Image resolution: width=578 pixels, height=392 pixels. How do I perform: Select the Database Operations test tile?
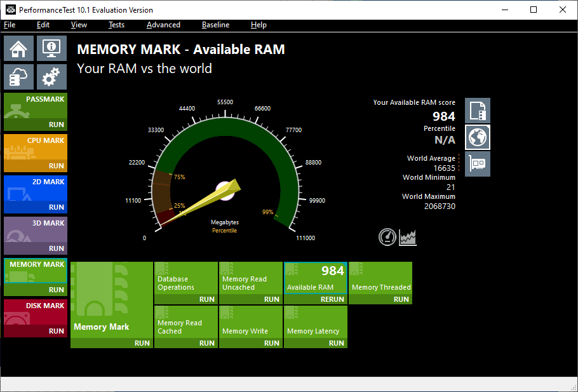[x=185, y=278]
